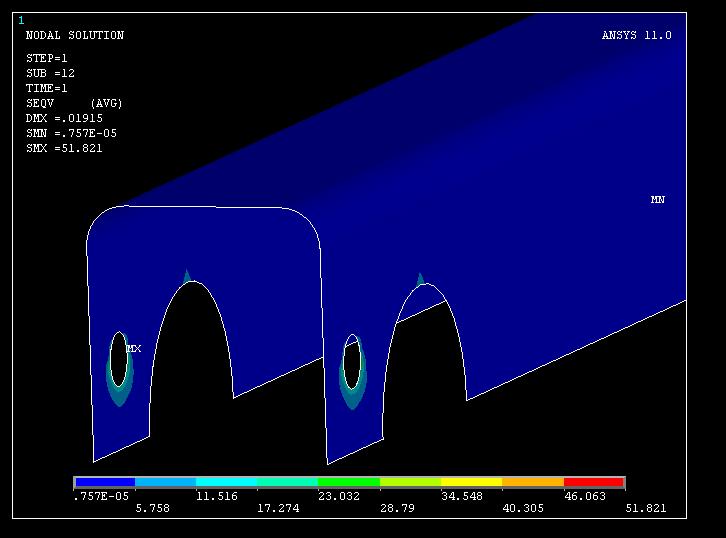Pick the yellow legend color band

(471, 482)
